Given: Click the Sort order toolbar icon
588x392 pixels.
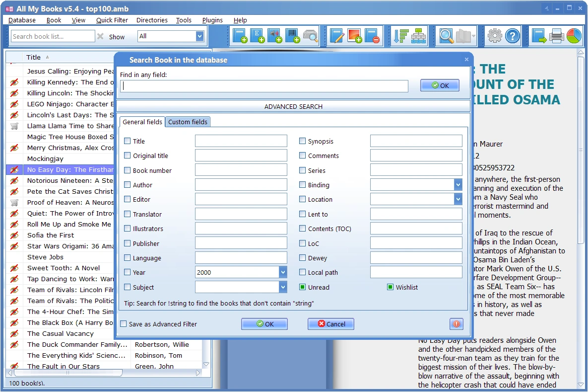Looking at the screenshot, I should point(401,36).
